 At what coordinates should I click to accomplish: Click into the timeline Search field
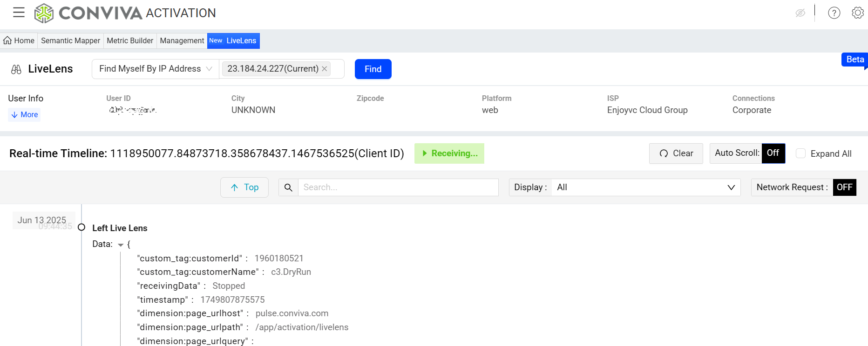coord(398,187)
